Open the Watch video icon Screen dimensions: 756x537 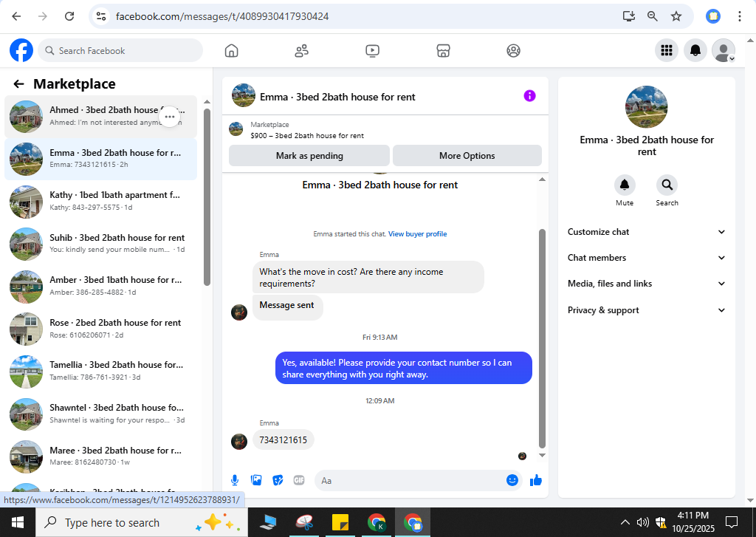click(372, 51)
